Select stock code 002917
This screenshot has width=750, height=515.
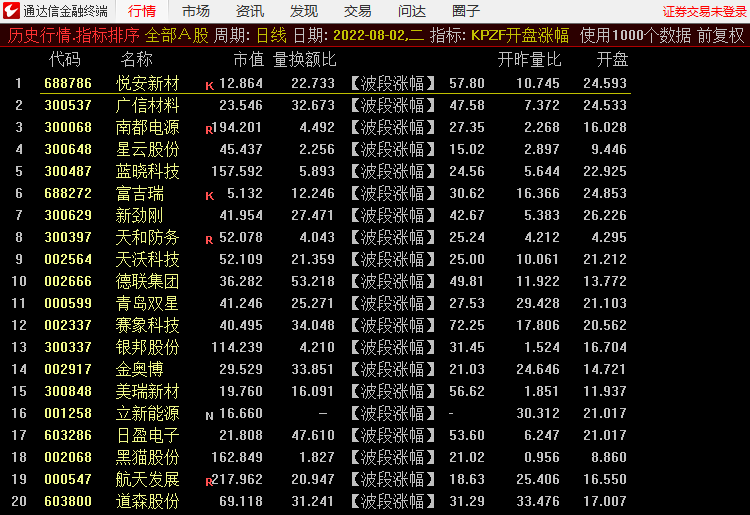click(68, 369)
